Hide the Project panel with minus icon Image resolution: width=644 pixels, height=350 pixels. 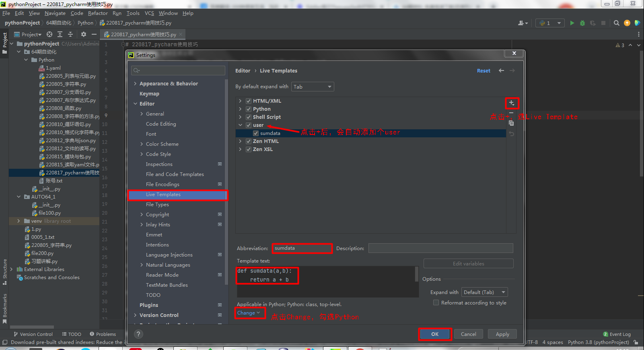pyautogui.click(x=94, y=34)
